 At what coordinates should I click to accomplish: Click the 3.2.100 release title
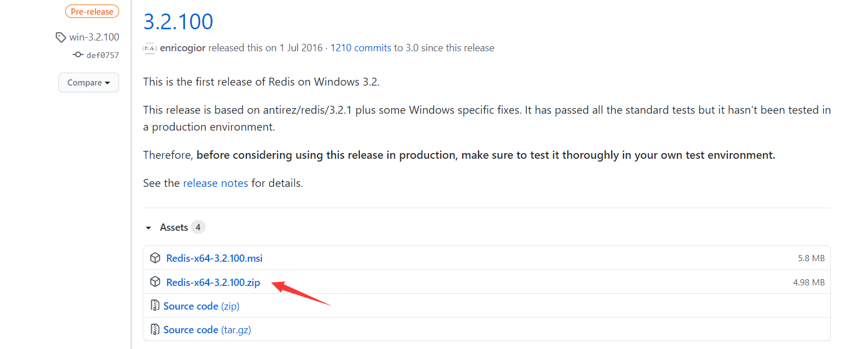point(178,21)
